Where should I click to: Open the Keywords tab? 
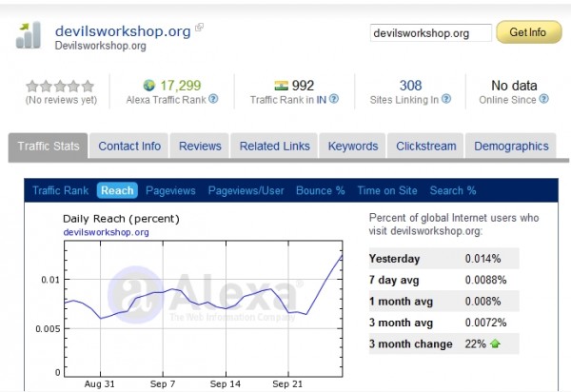(x=353, y=147)
